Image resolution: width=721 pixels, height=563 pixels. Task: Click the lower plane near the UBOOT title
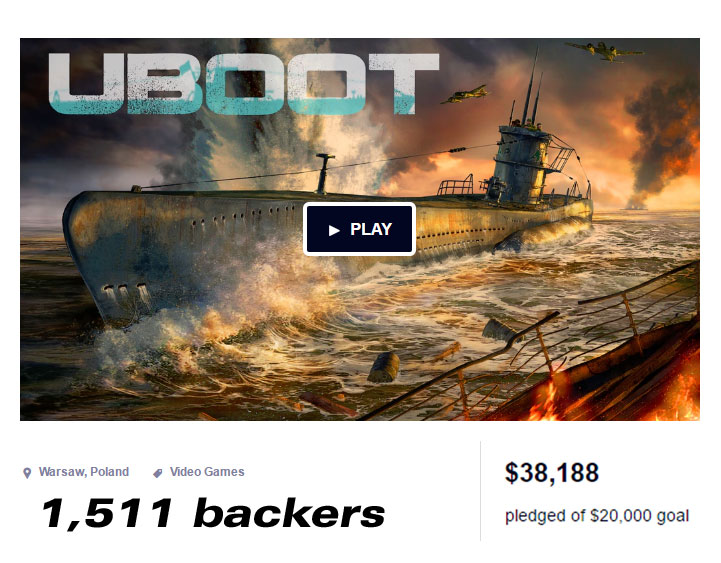tap(464, 94)
